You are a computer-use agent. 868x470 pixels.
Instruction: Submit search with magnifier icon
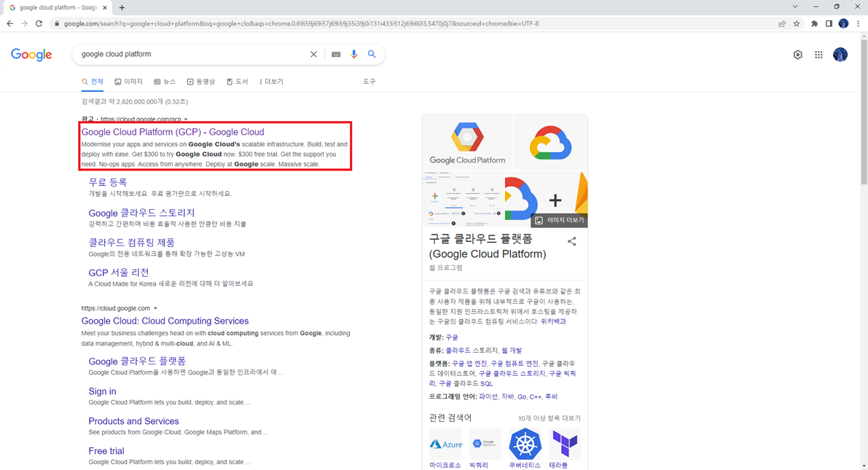tap(372, 54)
